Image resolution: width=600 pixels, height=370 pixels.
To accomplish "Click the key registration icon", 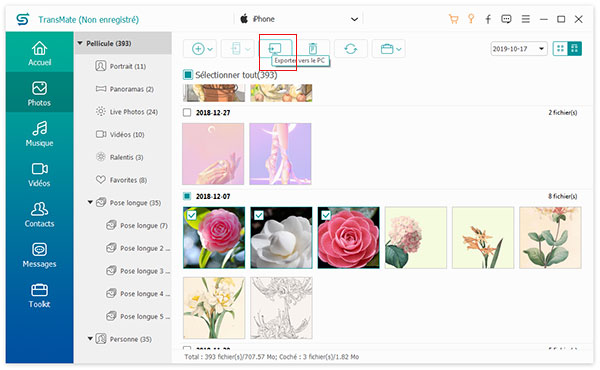I will 471,19.
